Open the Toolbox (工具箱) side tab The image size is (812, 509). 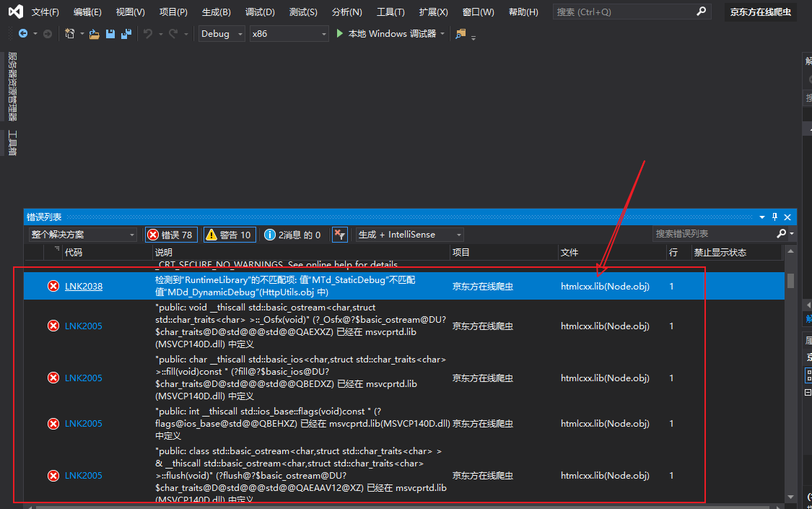(12, 143)
